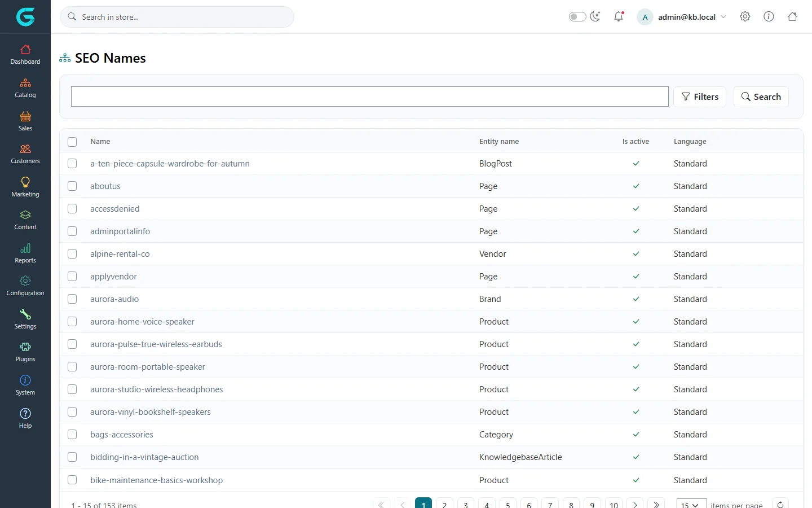This screenshot has width=812, height=508.
Task: Toggle the dark mode switch
Action: pyautogui.click(x=577, y=16)
